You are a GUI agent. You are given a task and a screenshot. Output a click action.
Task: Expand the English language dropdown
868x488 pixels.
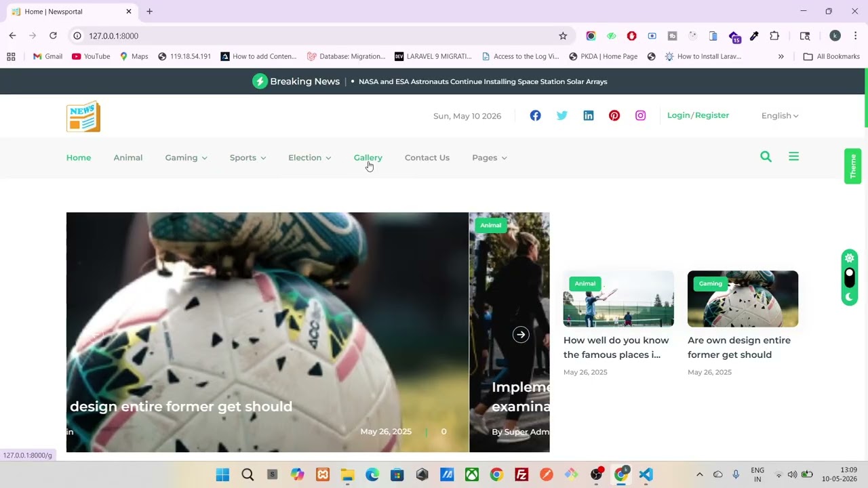(780, 116)
